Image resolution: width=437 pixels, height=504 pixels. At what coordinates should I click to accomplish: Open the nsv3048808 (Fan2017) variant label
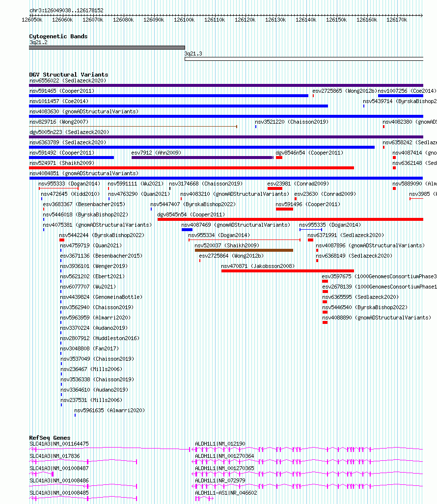pyautogui.click(x=89, y=348)
